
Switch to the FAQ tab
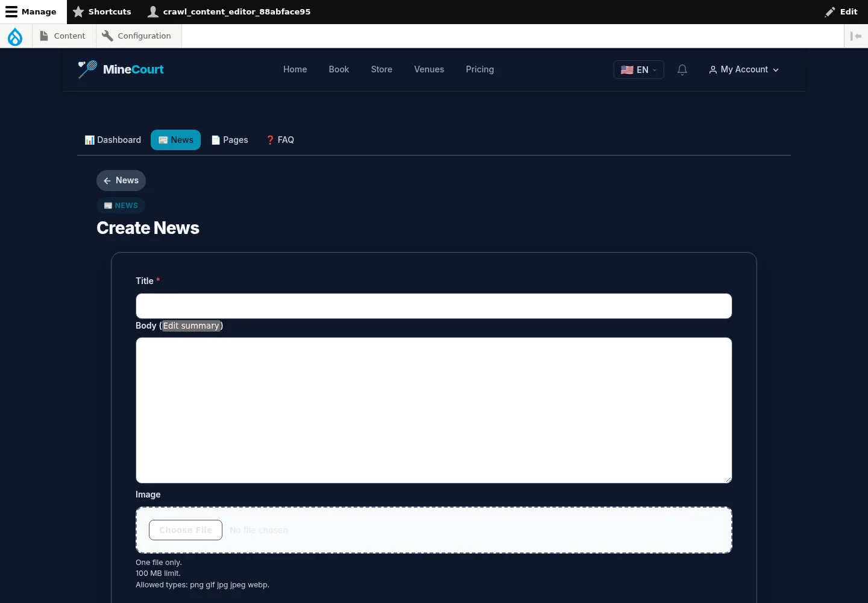(x=280, y=140)
